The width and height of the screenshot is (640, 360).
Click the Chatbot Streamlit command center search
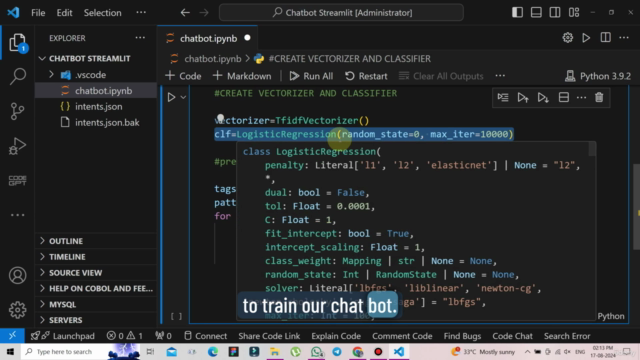point(341,13)
